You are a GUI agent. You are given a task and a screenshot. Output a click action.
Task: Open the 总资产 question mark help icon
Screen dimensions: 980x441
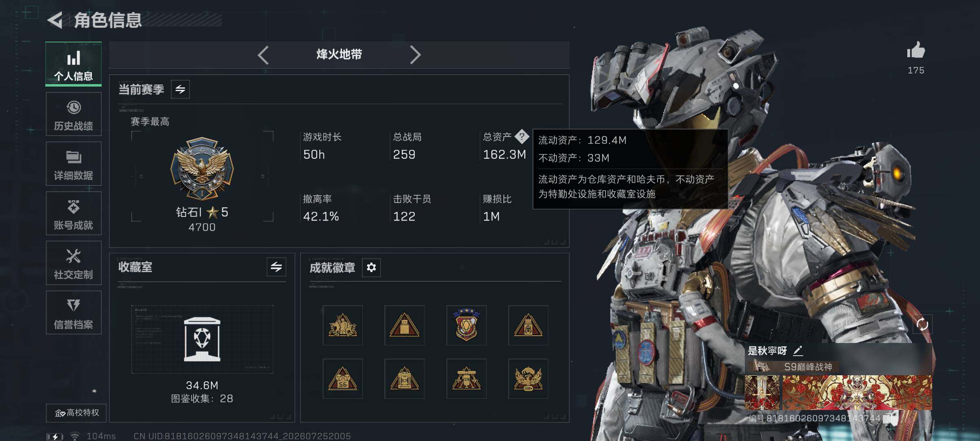tap(521, 136)
